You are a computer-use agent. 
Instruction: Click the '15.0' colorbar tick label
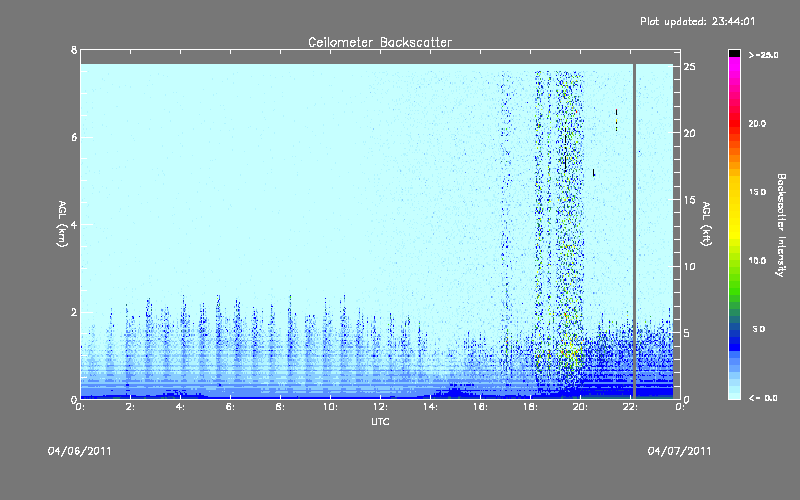(757, 192)
